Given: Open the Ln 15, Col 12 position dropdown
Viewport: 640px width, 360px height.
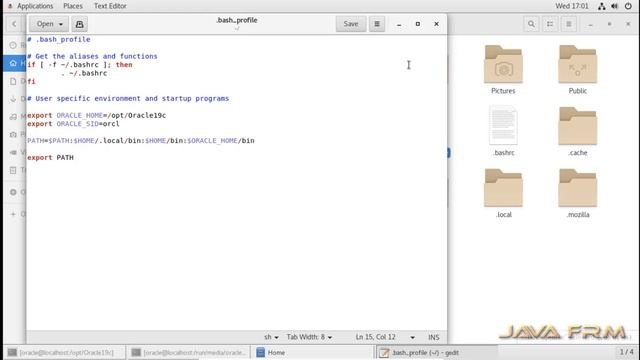Looking at the screenshot, I should point(385,337).
